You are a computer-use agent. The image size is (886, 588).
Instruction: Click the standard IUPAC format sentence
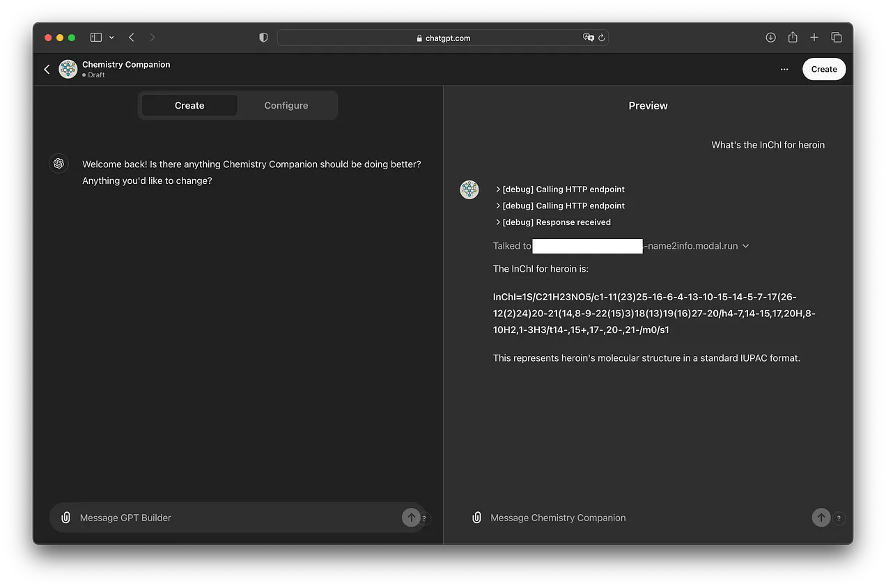pos(646,358)
